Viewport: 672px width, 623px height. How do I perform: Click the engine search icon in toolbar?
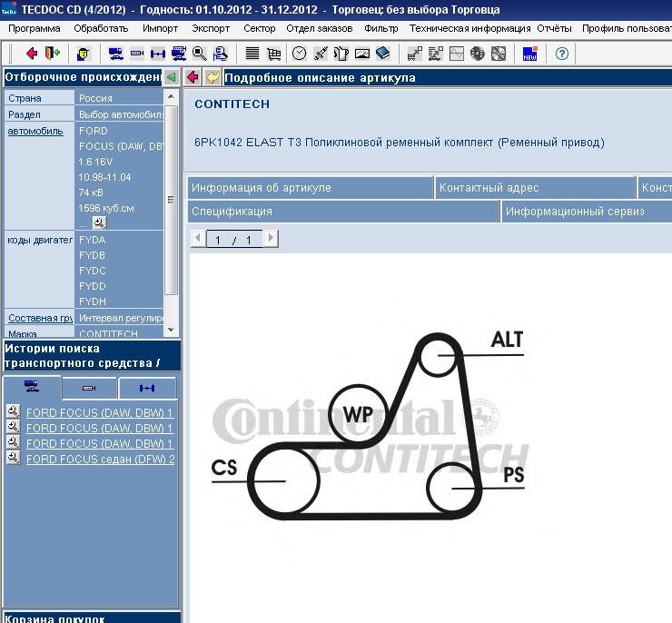click(x=137, y=54)
